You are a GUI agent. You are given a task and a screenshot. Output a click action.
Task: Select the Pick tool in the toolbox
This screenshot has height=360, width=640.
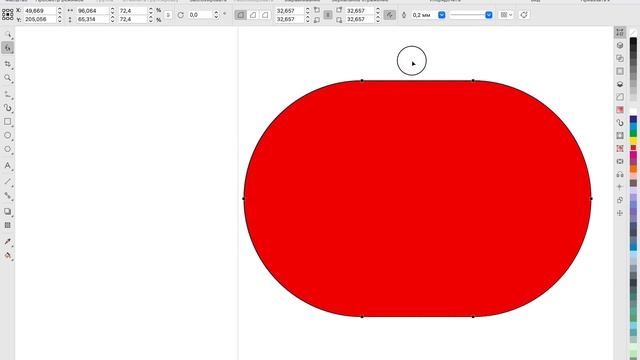[7, 34]
